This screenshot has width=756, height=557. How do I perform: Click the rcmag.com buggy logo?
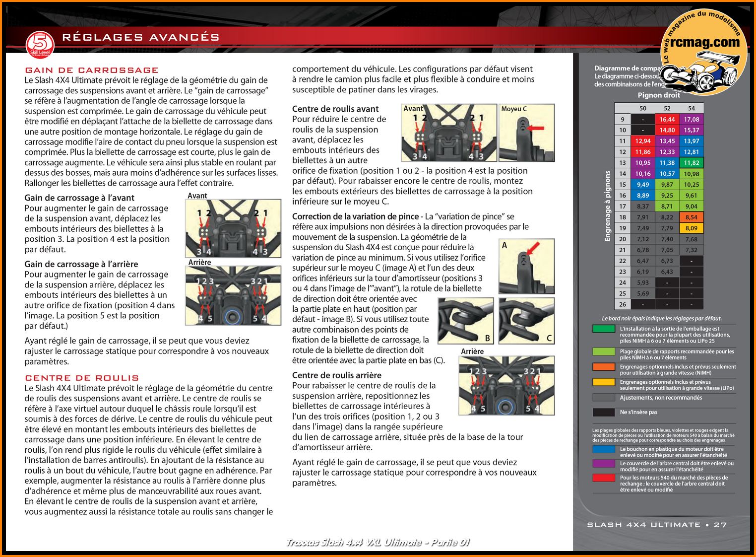(x=703, y=52)
